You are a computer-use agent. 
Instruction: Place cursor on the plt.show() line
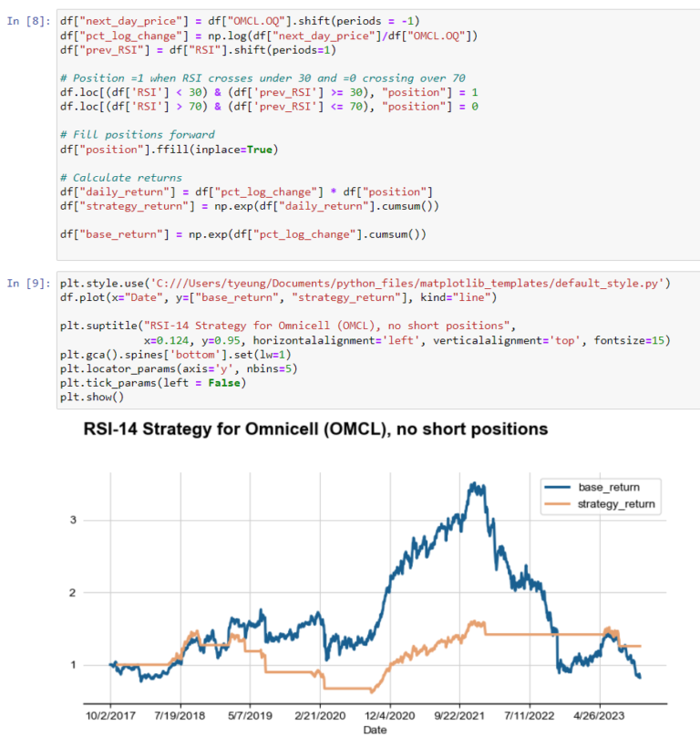92,397
